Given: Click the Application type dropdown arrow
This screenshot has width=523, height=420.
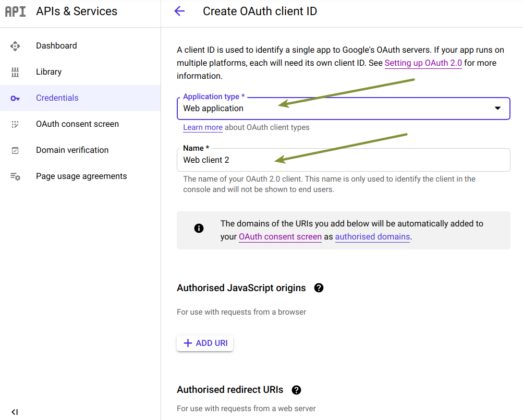Looking at the screenshot, I should pos(497,109).
